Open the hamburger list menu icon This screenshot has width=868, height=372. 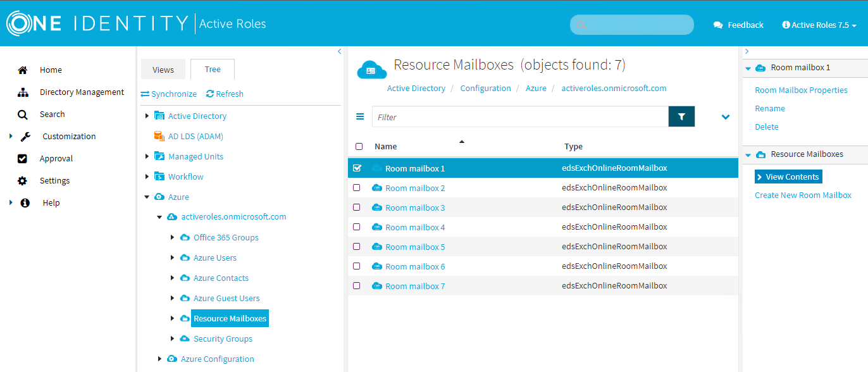click(360, 116)
